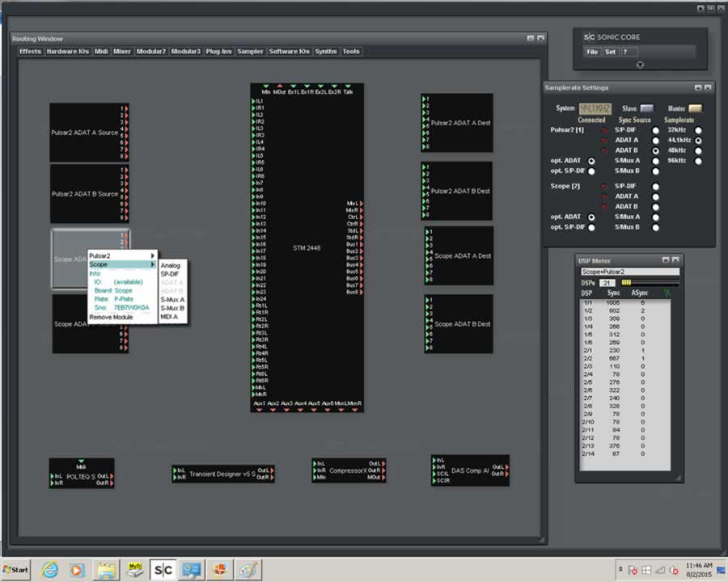Screen dimensions: 728x582
Task: Click the ? help button in Sonic Core panel
Action: click(629, 52)
